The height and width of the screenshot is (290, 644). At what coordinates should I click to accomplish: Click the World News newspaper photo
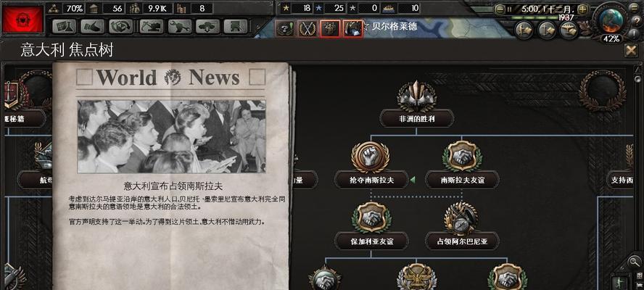(x=172, y=136)
